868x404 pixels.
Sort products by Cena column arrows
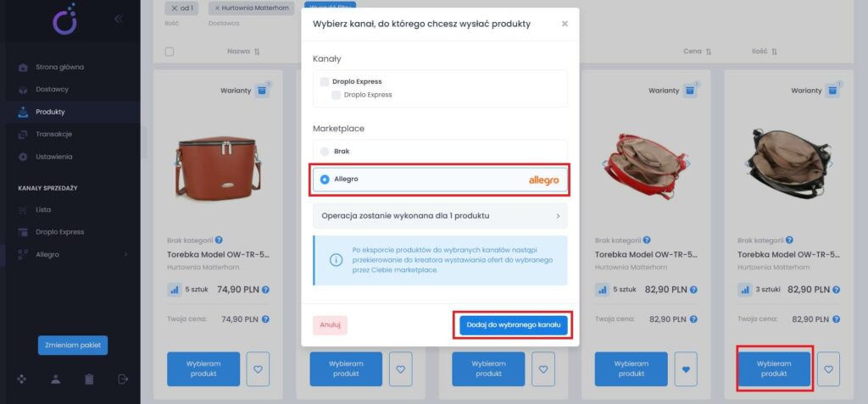[709, 52]
